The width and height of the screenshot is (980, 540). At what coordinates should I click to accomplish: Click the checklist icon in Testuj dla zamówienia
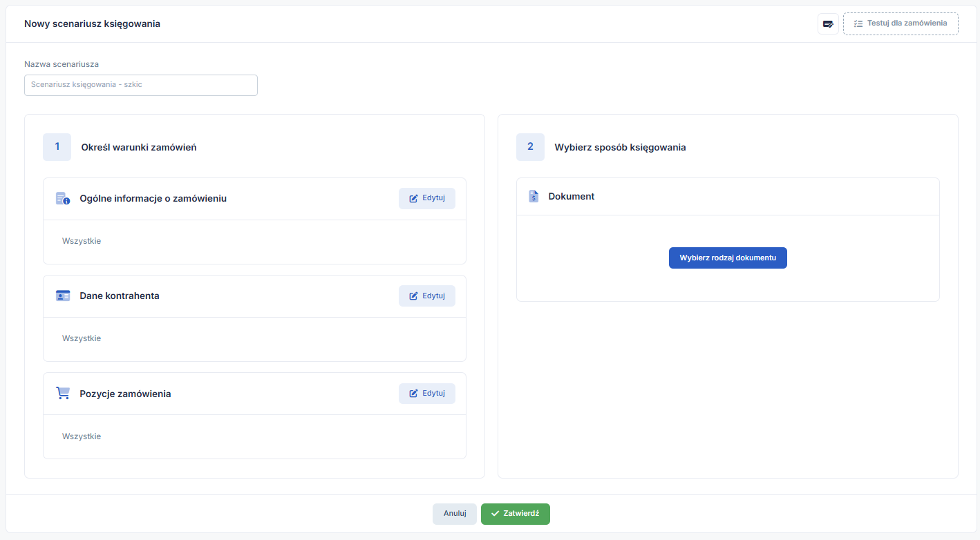(x=858, y=23)
